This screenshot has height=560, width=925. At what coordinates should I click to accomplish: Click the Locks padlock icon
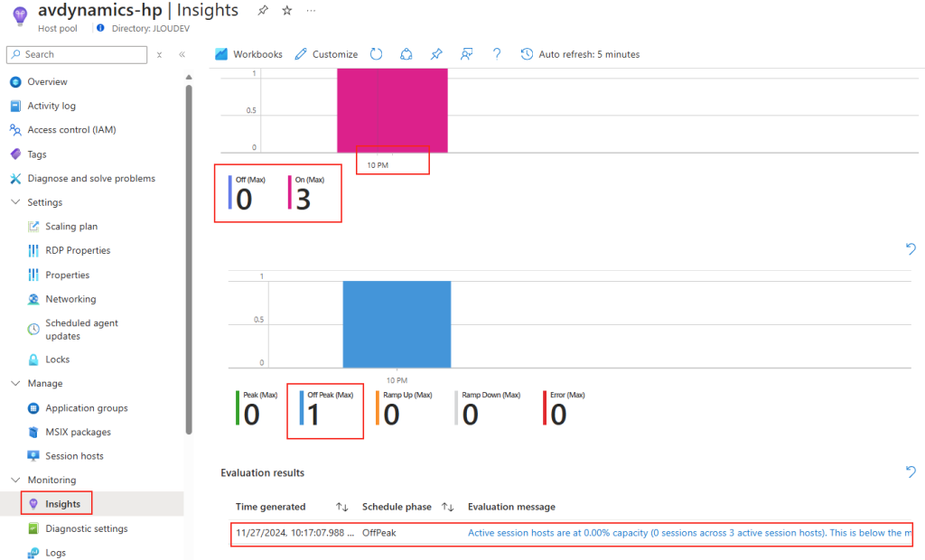(33, 359)
